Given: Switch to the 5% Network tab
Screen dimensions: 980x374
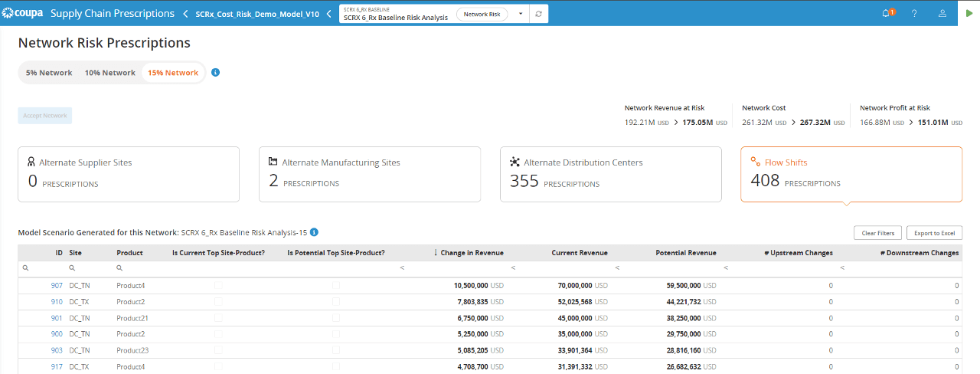Looking at the screenshot, I should (x=49, y=73).
